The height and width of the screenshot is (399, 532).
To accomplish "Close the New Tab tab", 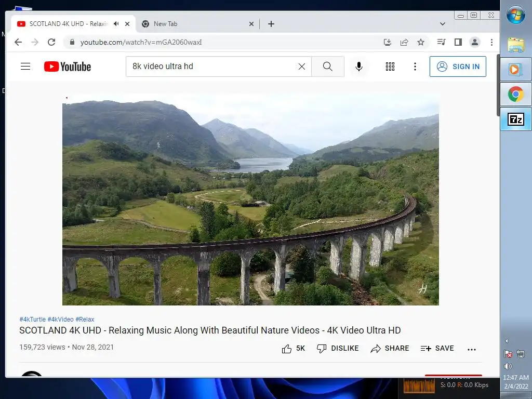I will tap(251, 24).
